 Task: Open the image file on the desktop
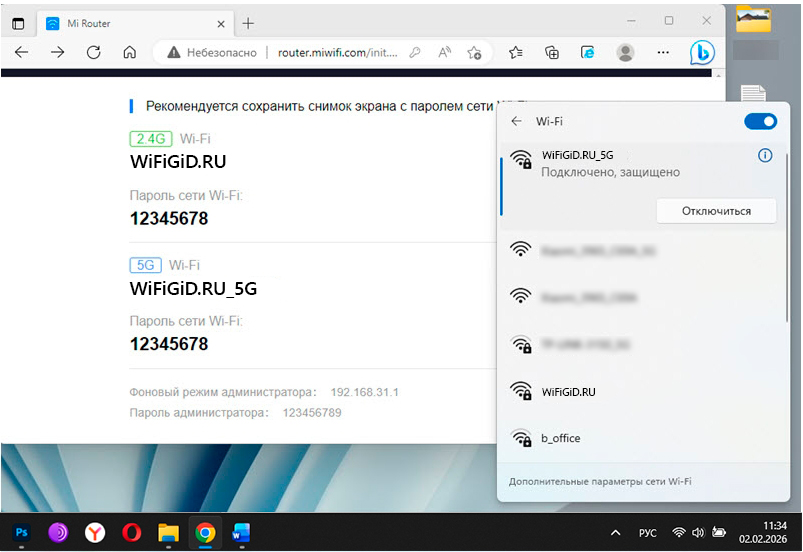[x=753, y=18]
